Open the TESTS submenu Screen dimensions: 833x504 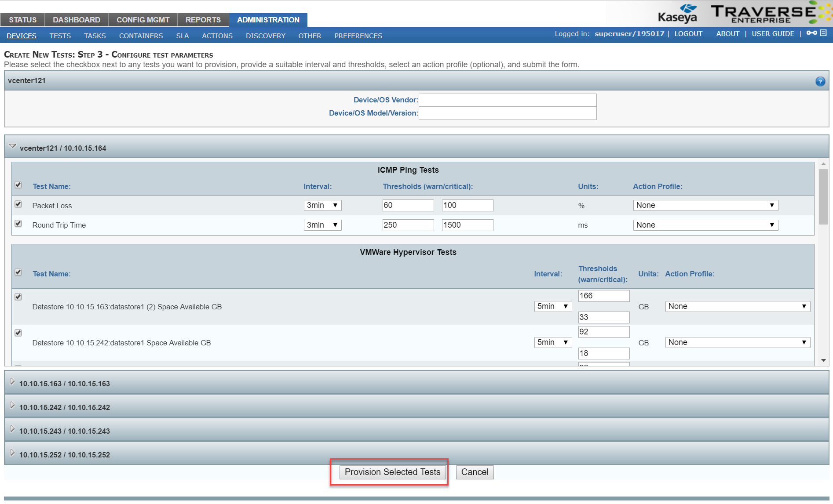pyautogui.click(x=60, y=36)
